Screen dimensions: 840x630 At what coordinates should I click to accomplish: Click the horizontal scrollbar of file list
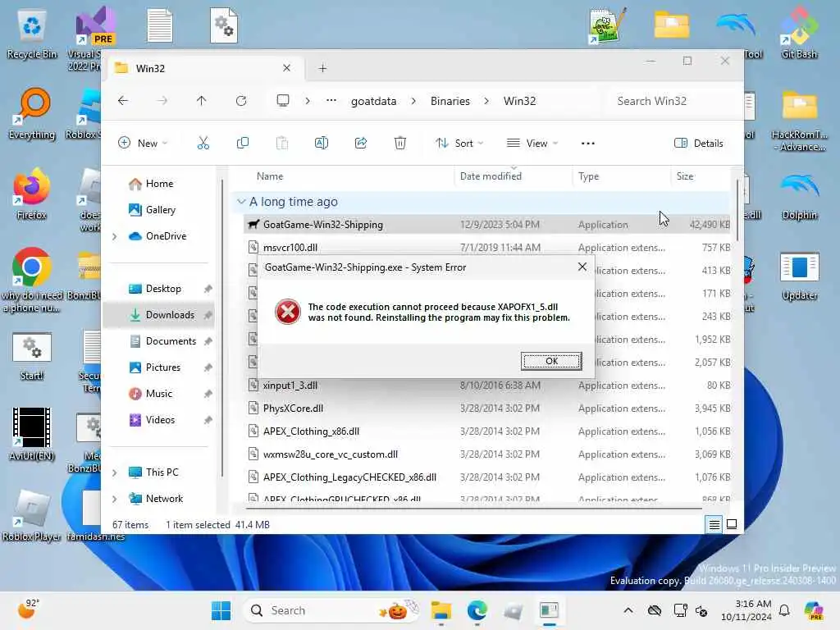(x=473, y=508)
